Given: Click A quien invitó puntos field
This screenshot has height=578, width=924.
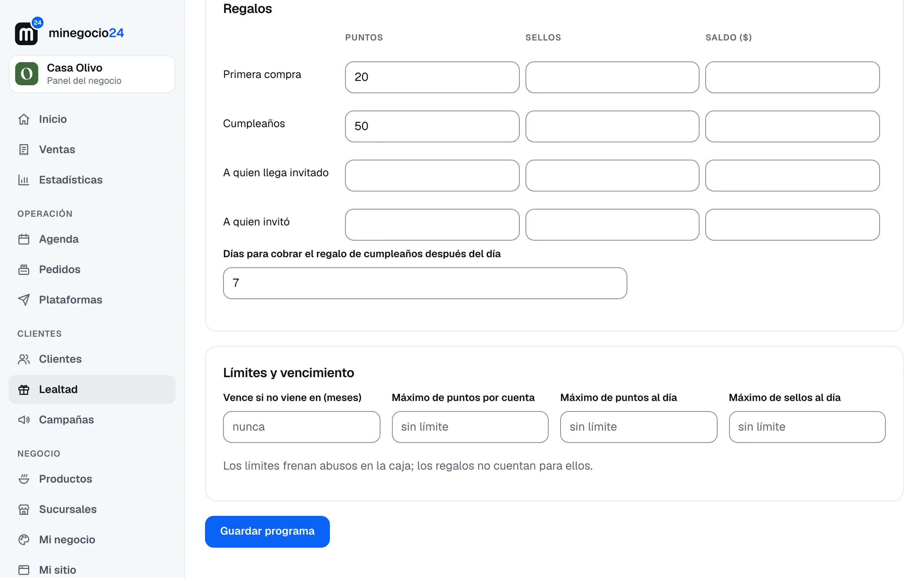Looking at the screenshot, I should [432, 225].
